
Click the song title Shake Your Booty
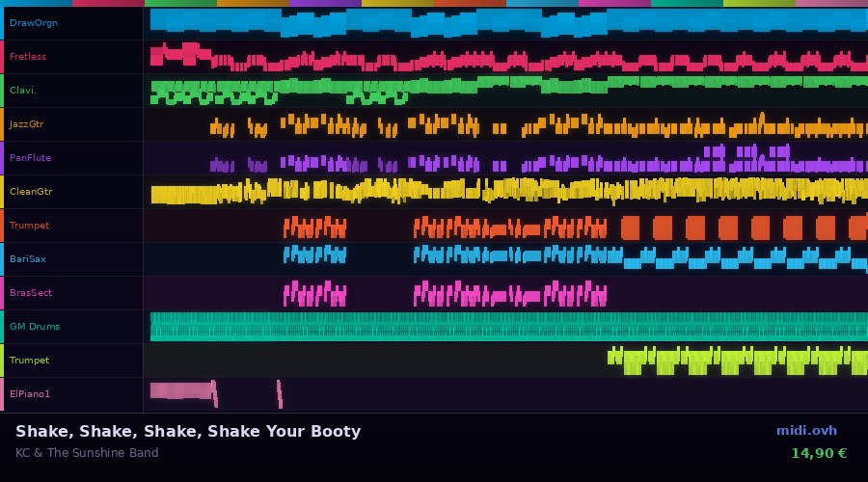point(188,431)
